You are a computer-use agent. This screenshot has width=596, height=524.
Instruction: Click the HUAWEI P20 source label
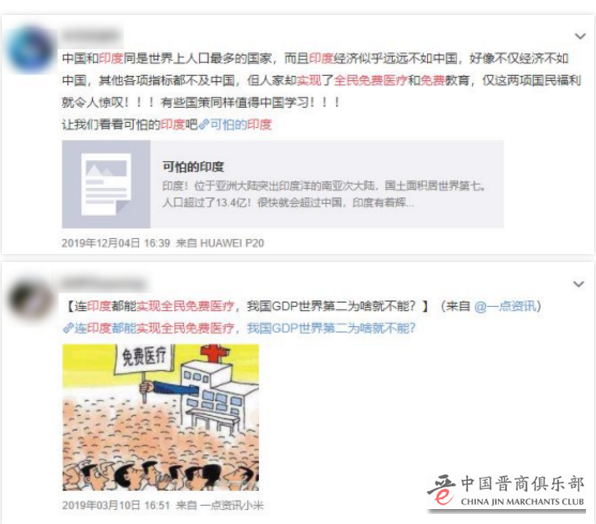(232, 243)
